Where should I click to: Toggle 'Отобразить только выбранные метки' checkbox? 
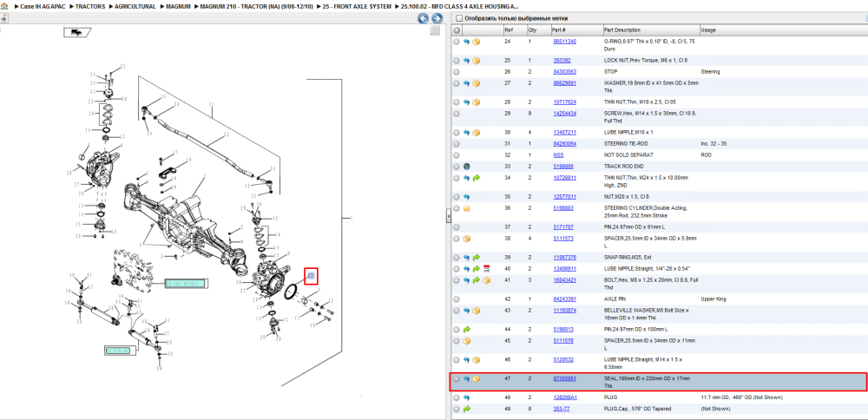458,18
